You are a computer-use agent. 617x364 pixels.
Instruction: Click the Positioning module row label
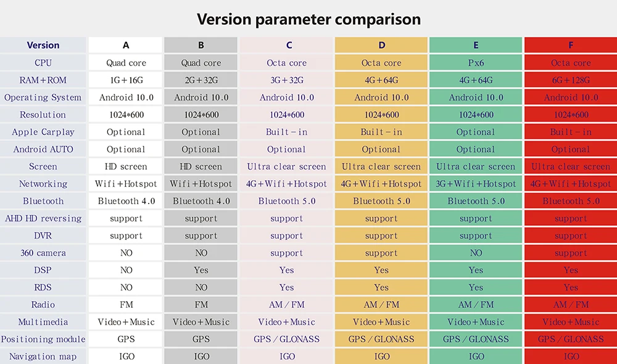[x=43, y=339]
